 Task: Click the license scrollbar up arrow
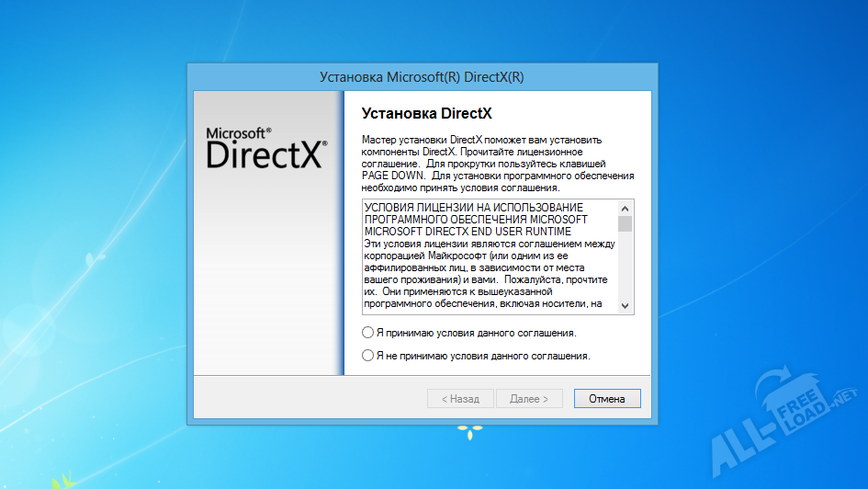(x=626, y=208)
